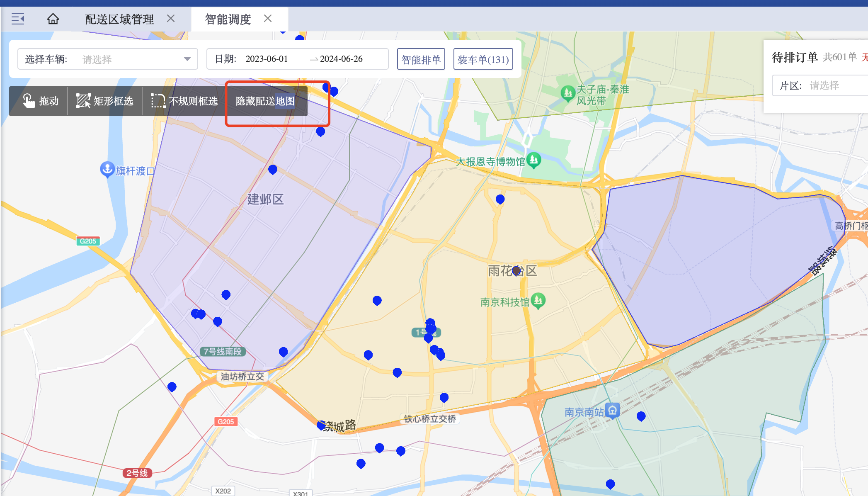Image resolution: width=868 pixels, height=496 pixels.
Task: Select the 智能调度 tab
Action: pos(228,19)
